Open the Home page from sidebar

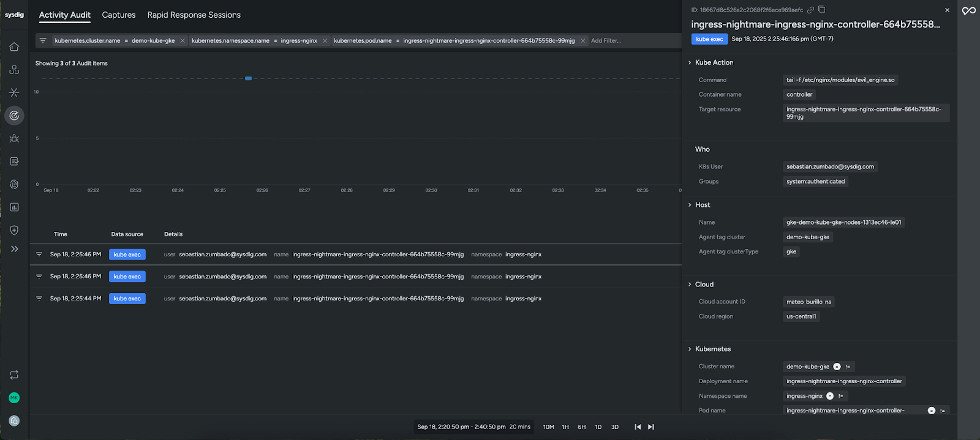pyautogui.click(x=14, y=47)
